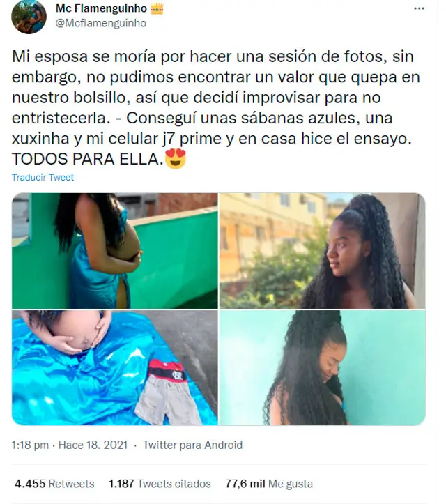Screen dimensions: 446x504
Task: Open Mc Flamenguinho display name
Action: pos(101,8)
